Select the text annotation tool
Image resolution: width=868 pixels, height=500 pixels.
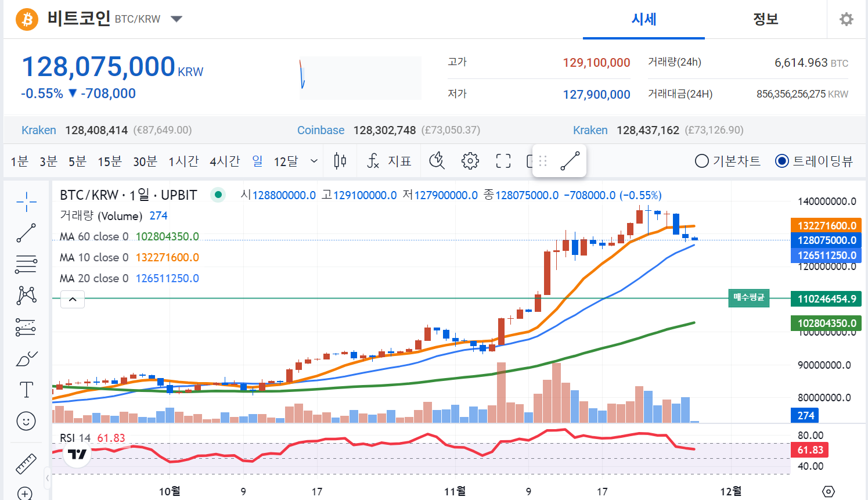coord(26,390)
